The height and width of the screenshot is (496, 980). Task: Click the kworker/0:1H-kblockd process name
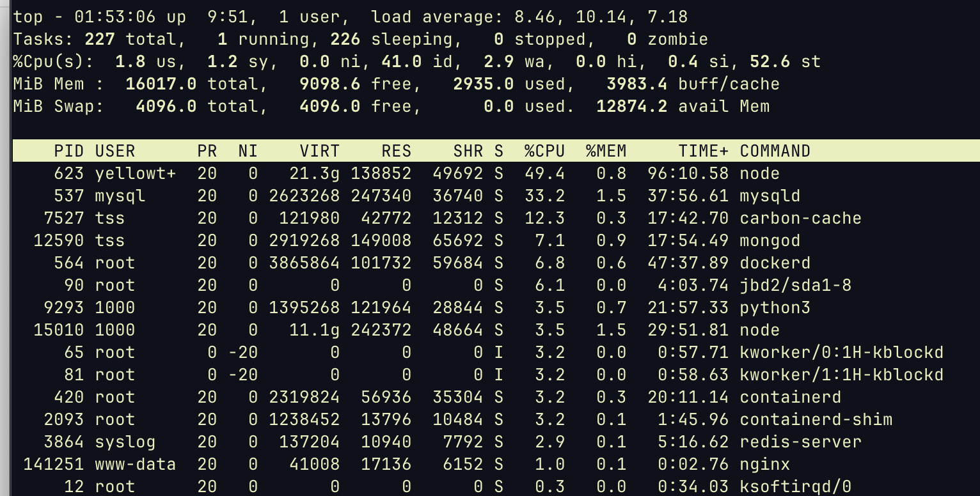pyautogui.click(x=841, y=353)
